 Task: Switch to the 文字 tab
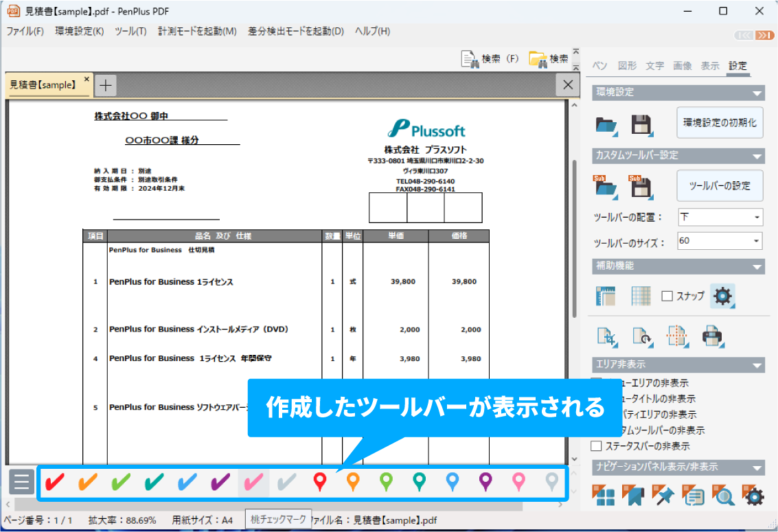[x=654, y=66]
